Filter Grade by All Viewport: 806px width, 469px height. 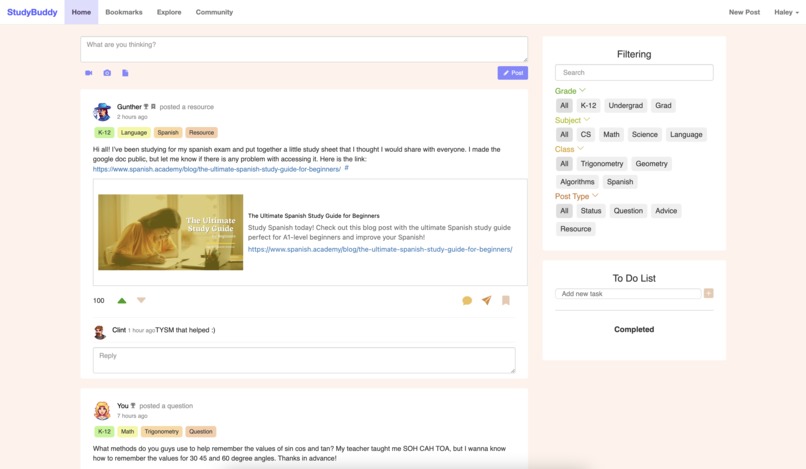click(x=564, y=105)
